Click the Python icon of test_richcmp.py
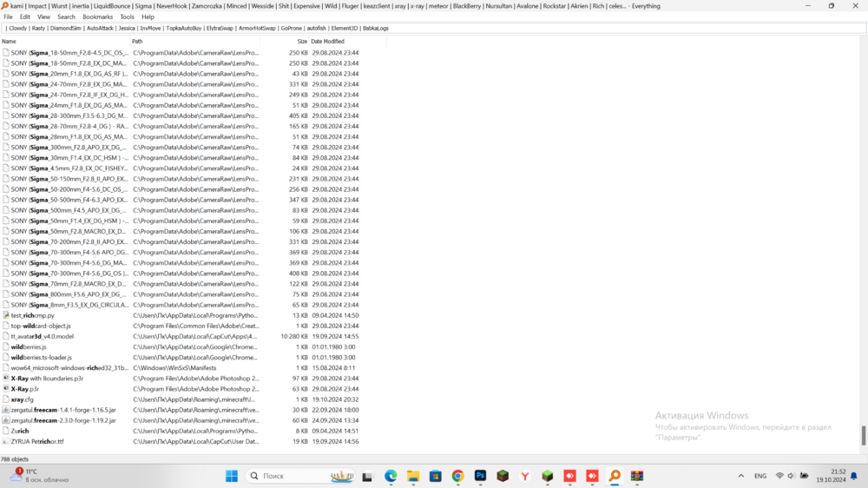Image resolution: width=868 pixels, height=488 pixels. click(6, 315)
